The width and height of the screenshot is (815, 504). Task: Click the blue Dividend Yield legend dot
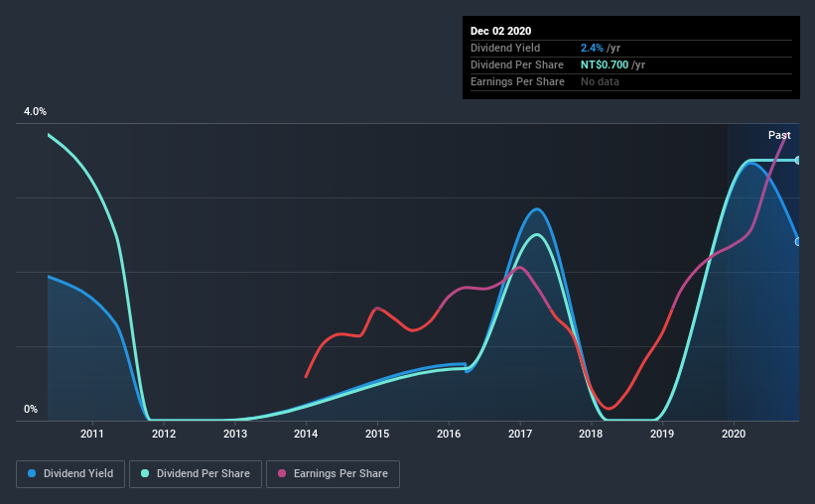pyautogui.click(x=32, y=473)
